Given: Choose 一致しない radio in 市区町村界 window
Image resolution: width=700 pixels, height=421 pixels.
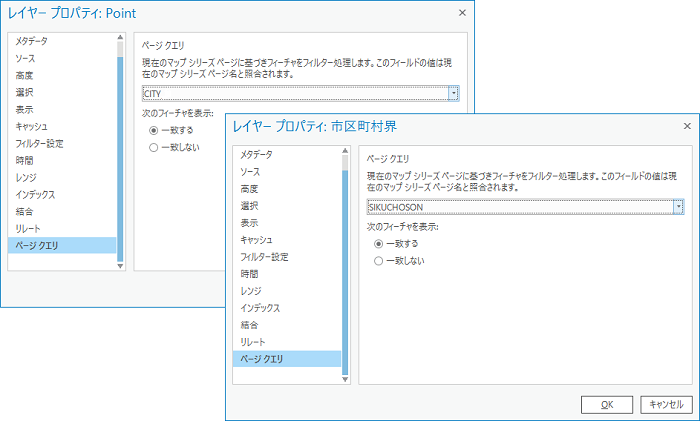Looking at the screenshot, I should click(379, 261).
